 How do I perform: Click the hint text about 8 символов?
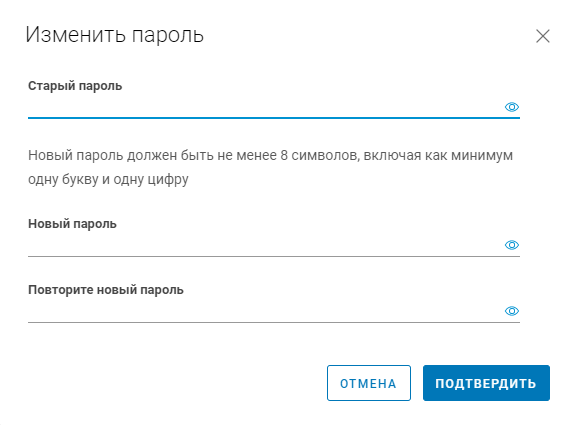(270, 167)
